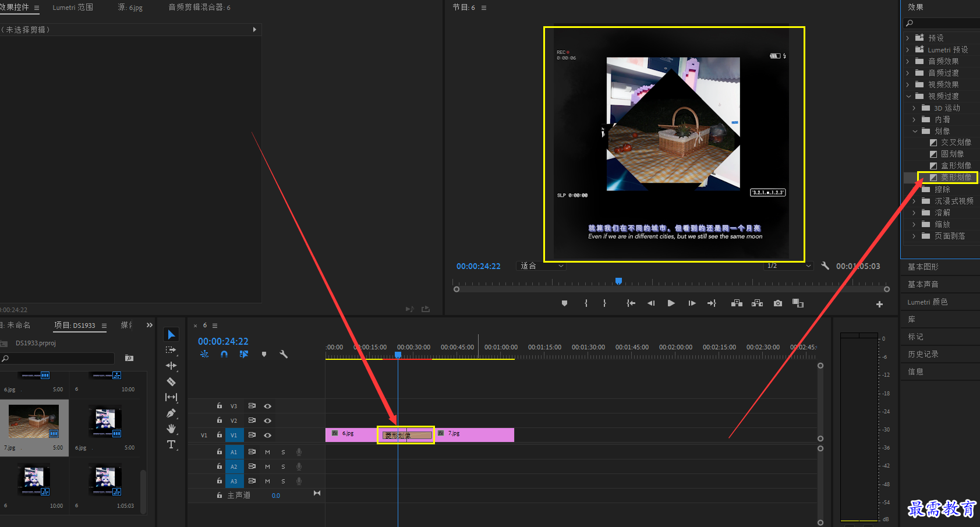The image size is (980, 527).
Task: Open the 基本图形 panel
Action: point(923,267)
